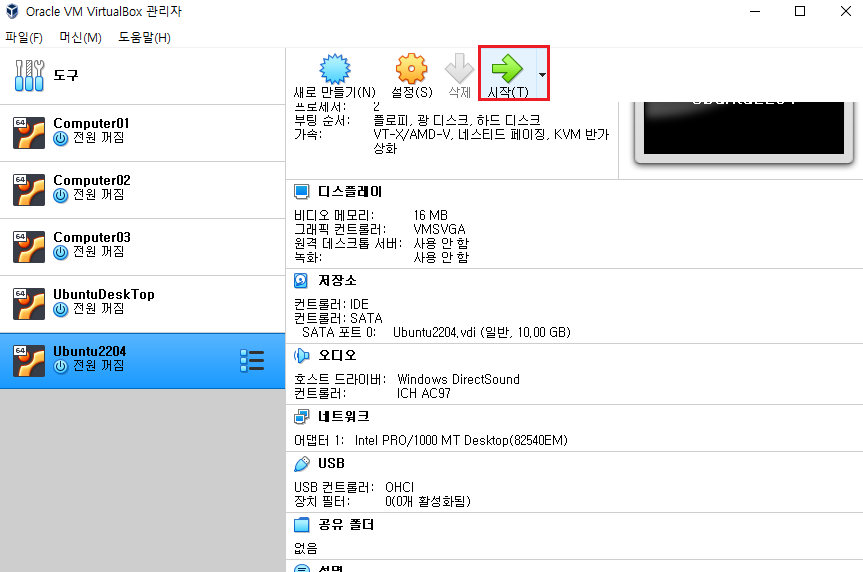Start the VM with 시작(T) arrow
863x572 pixels.
click(x=507, y=69)
